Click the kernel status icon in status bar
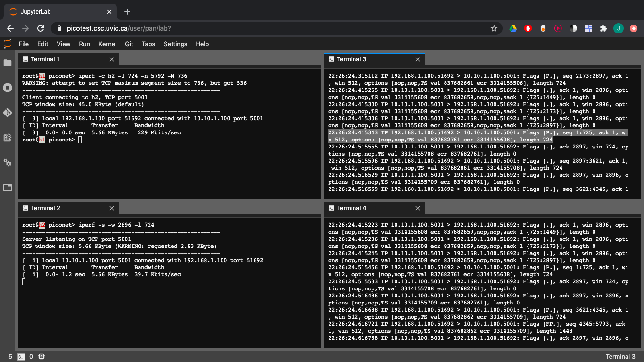Viewport: 644px width, 362px height. click(41, 357)
